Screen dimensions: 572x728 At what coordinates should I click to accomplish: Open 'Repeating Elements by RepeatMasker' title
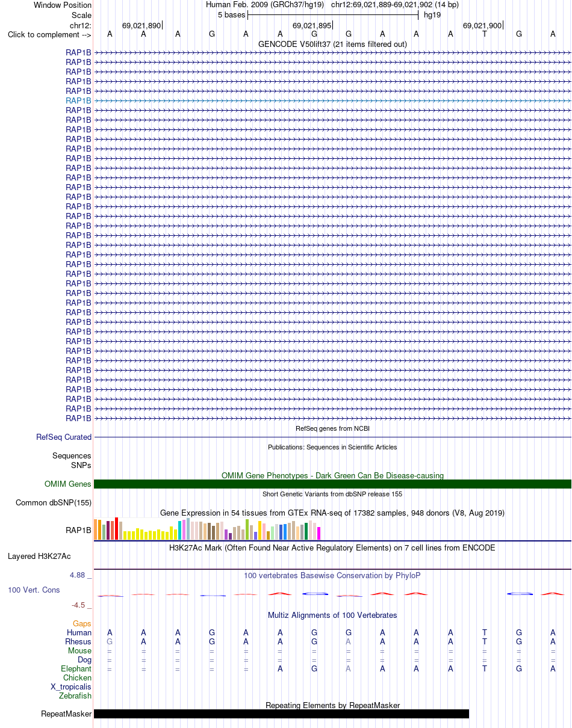(332, 705)
